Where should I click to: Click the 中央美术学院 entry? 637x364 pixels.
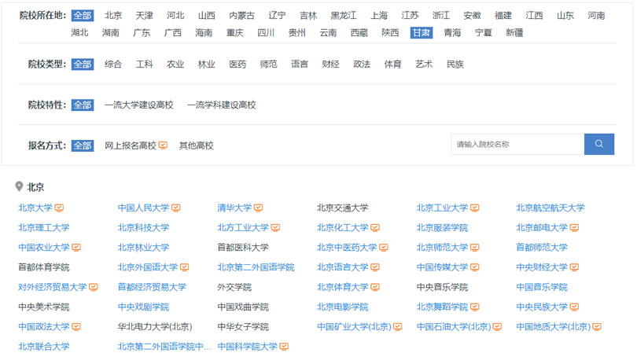[x=44, y=307]
